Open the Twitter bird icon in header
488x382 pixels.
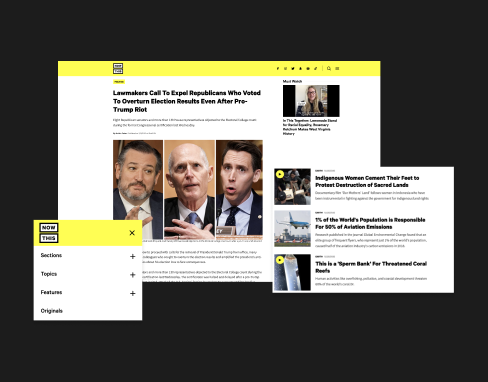pos(293,69)
